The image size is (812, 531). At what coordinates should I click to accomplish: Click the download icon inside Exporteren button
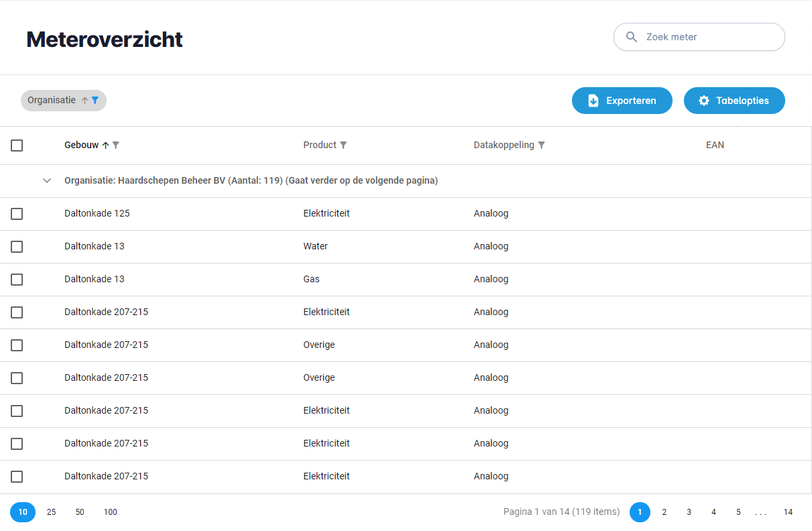click(x=593, y=100)
